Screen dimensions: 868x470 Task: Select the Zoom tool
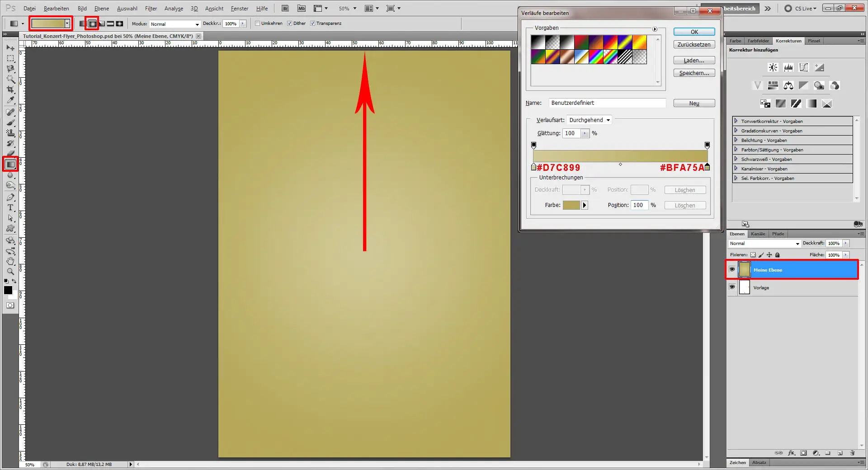point(10,271)
